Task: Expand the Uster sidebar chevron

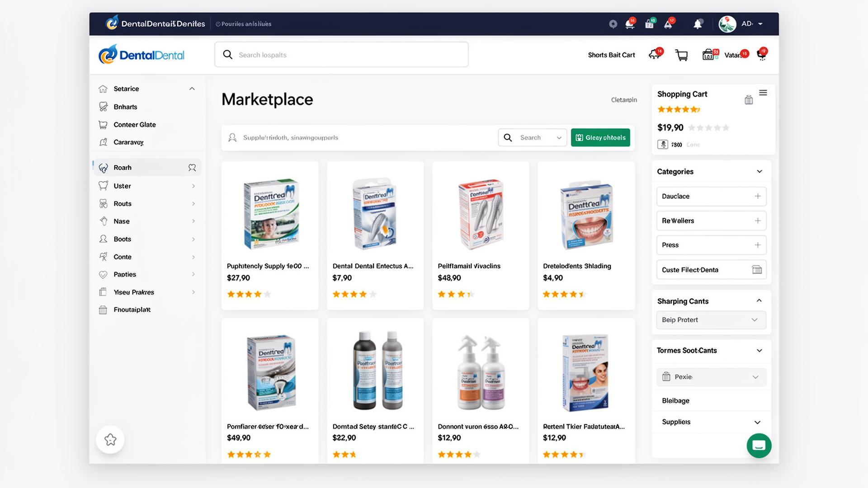Action: 193,186
